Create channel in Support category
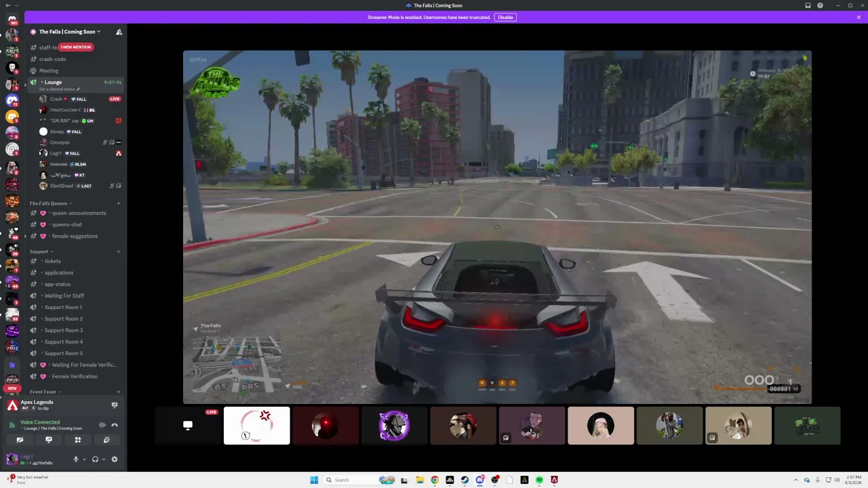 [119, 251]
